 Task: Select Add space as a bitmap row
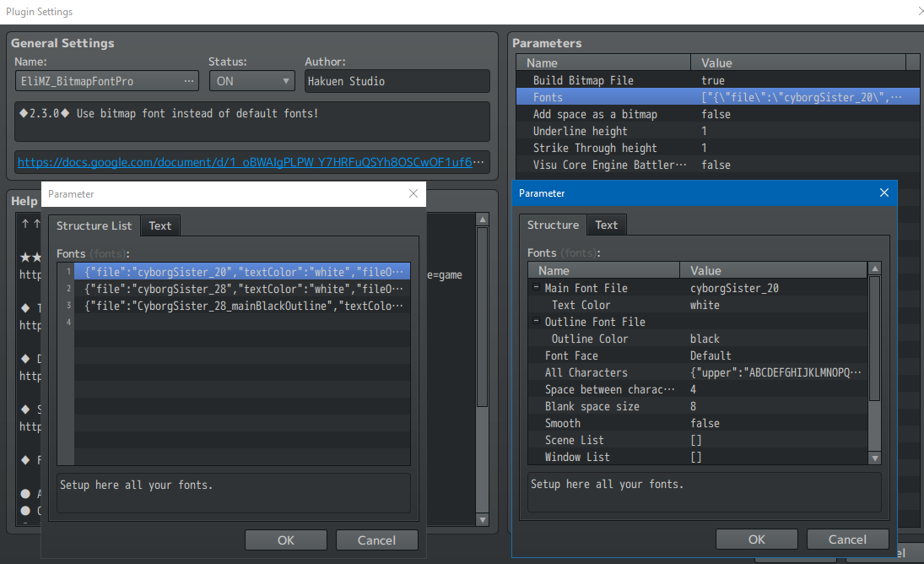717,114
